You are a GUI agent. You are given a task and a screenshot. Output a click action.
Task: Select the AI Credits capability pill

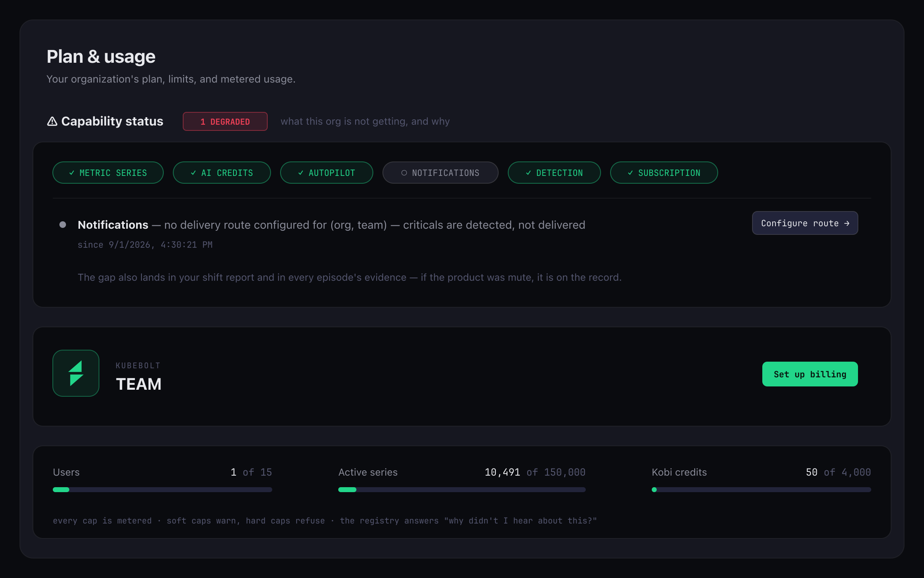click(222, 173)
